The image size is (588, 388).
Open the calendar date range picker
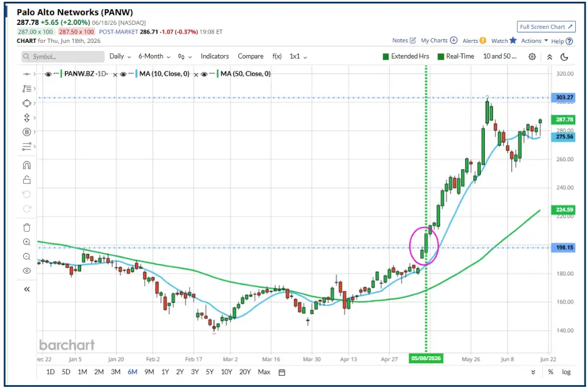tap(282, 372)
